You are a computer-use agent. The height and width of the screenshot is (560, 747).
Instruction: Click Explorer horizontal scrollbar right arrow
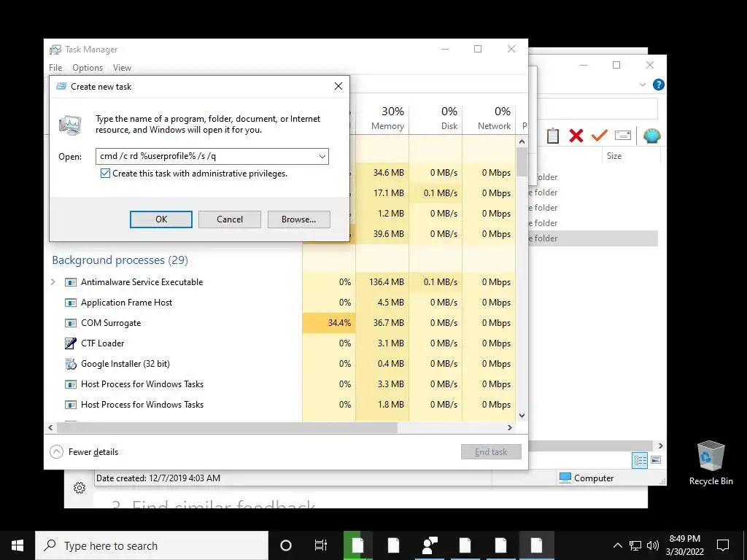[x=660, y=446]
